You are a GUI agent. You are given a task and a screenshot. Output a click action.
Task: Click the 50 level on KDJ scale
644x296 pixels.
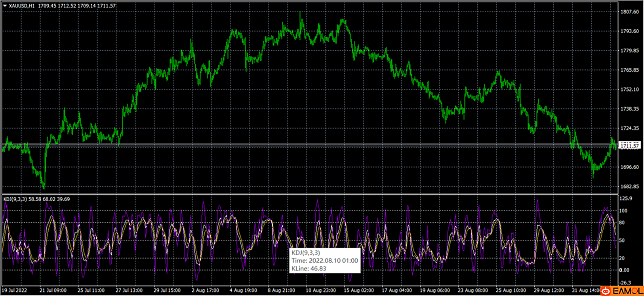click(622, 241)
